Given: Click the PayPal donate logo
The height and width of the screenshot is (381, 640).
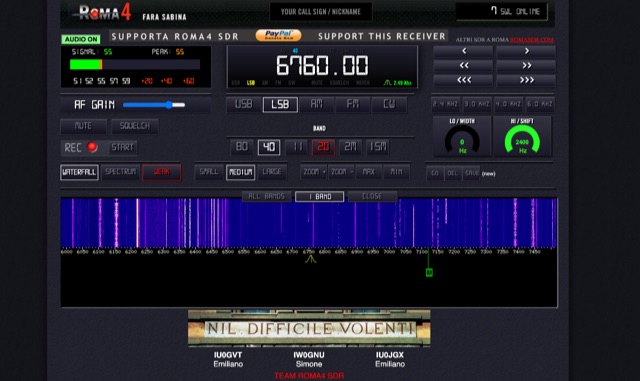Looking at the screenshot, I should click(278, 35).
